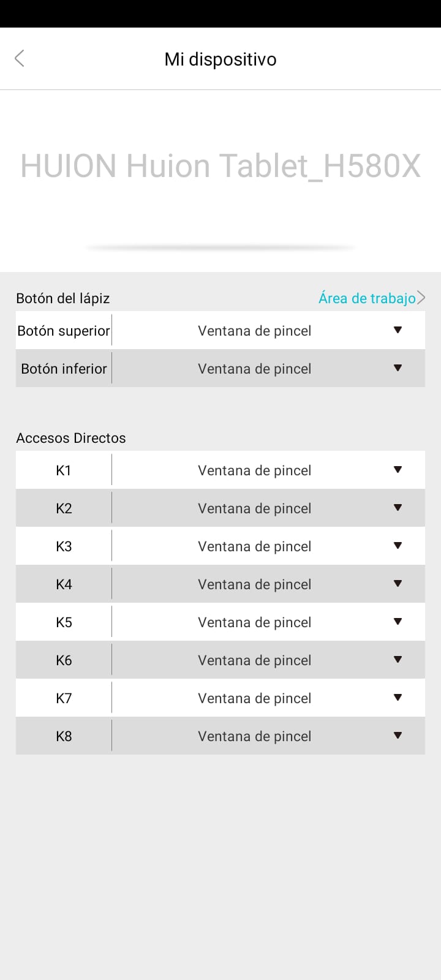Expand the K1 shortcut dropdown arrow
The image size is (441, 980).
coord(398,470)
